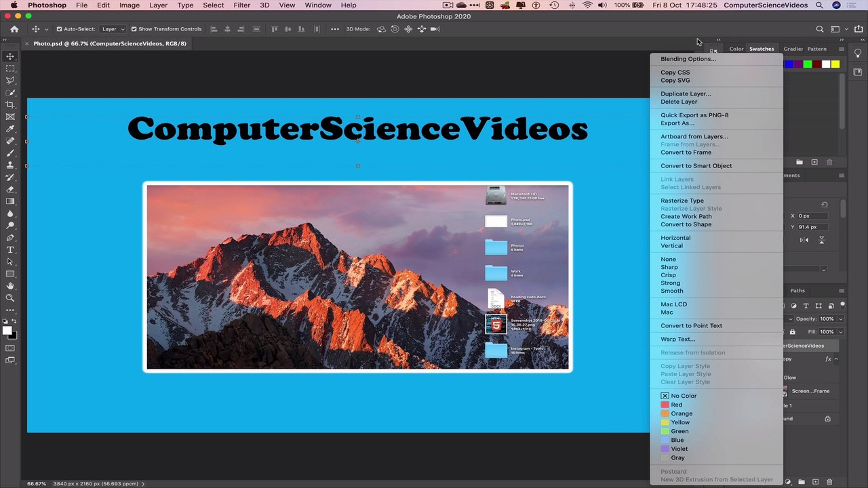Choose Blending Options from context menu
Screen dimensions: 868x488
pos(688,59)
